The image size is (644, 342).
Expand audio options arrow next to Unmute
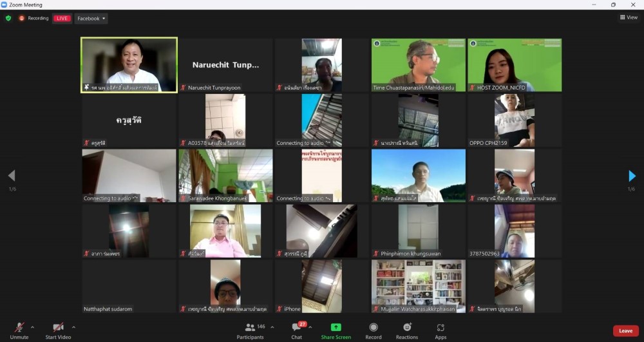pos(33,327)
